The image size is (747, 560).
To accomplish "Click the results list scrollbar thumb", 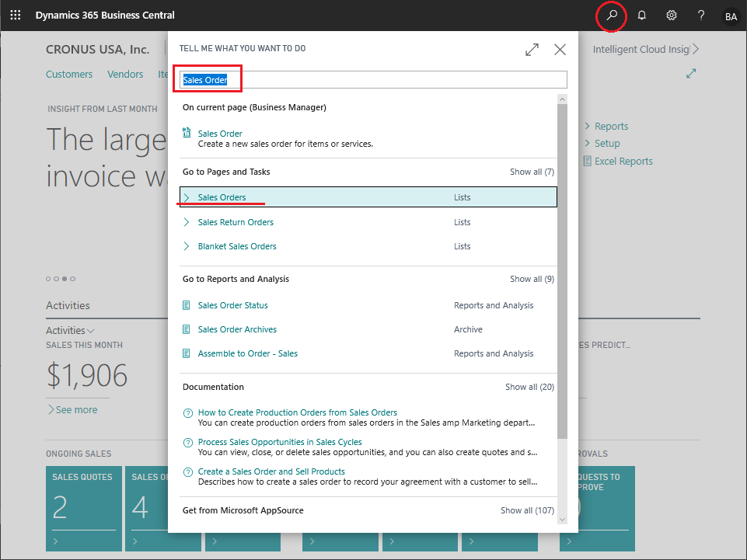I will click(x=562, y=271).
